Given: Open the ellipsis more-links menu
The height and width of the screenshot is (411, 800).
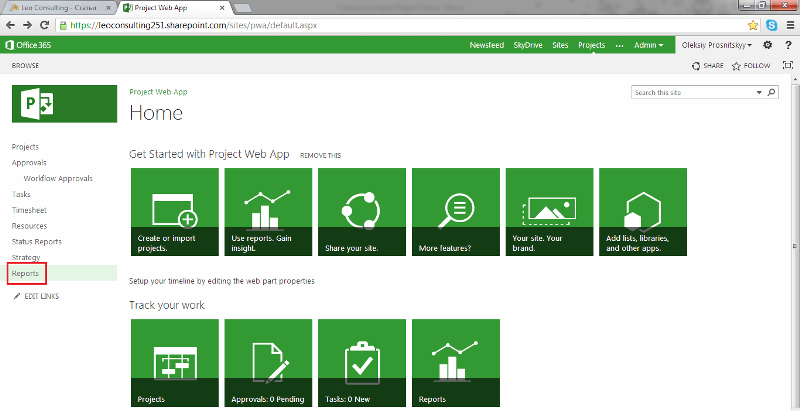Looking at the screenshot, I should (x=619, y=45).
